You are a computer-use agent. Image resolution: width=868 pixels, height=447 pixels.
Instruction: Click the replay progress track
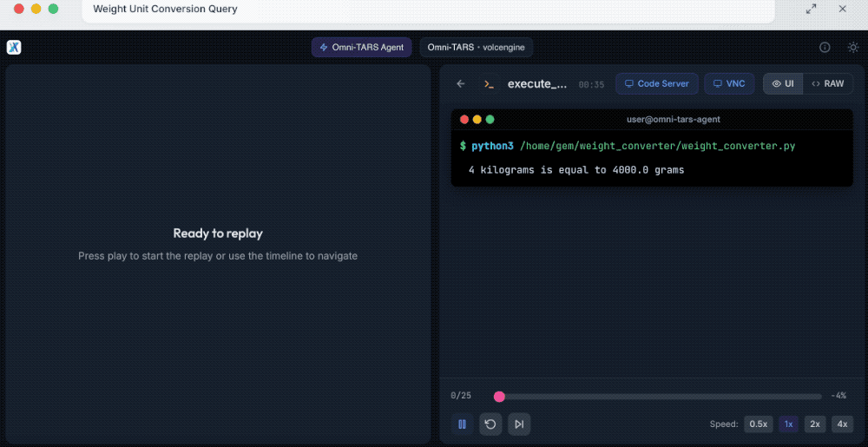pos(659,396)
